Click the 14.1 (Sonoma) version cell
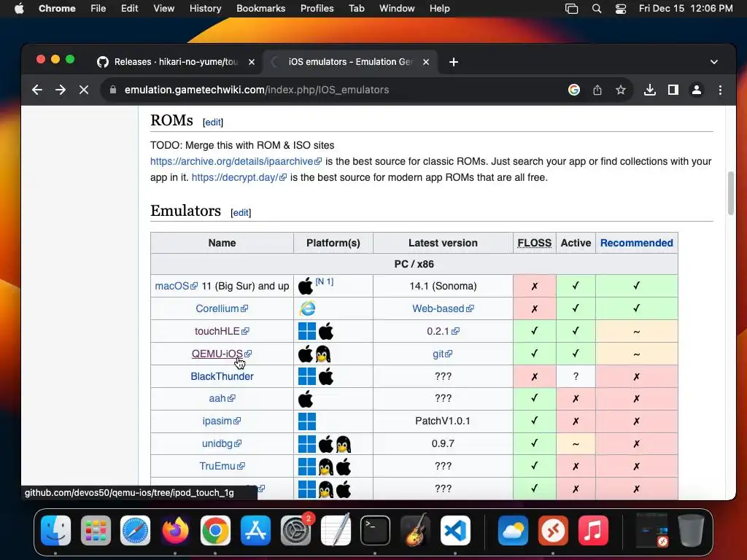The image size is (747, 560). pyautogui.click(x=443, y=286)
